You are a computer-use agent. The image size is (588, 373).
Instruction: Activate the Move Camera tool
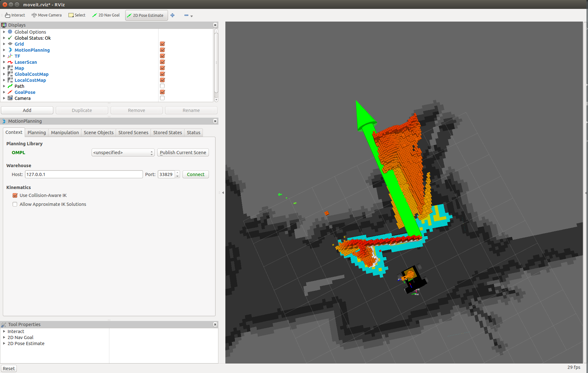47,15
